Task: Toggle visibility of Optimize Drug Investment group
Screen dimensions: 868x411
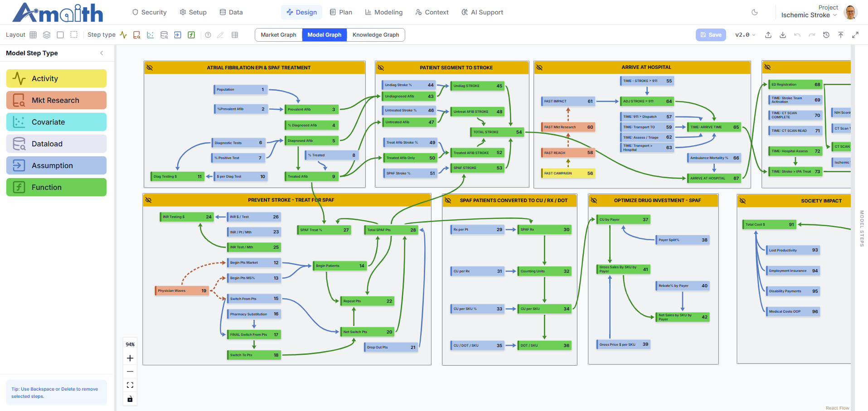Action: pos(594,200)
